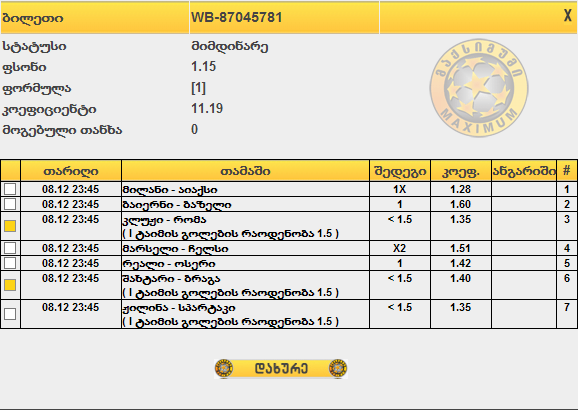Check the box for ჟილინა - სპარტაკი
Image resolution: width=578 pixels, height=410 pixels.
click(10, 314)
